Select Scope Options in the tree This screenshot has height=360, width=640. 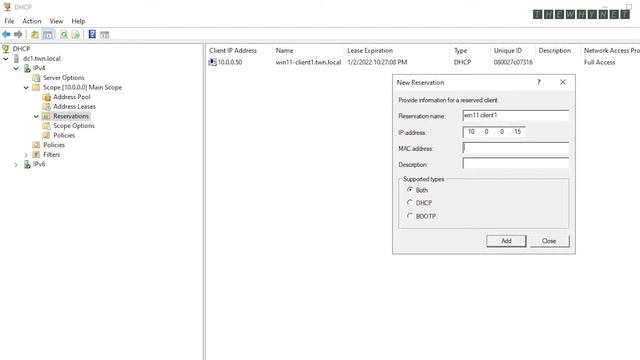tap(73, 126)
